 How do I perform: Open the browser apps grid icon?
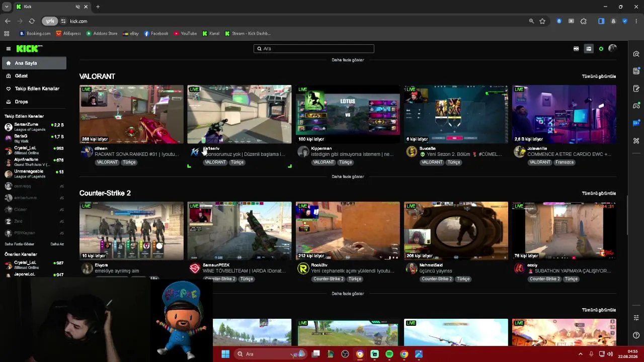click(x=7, y=34)
